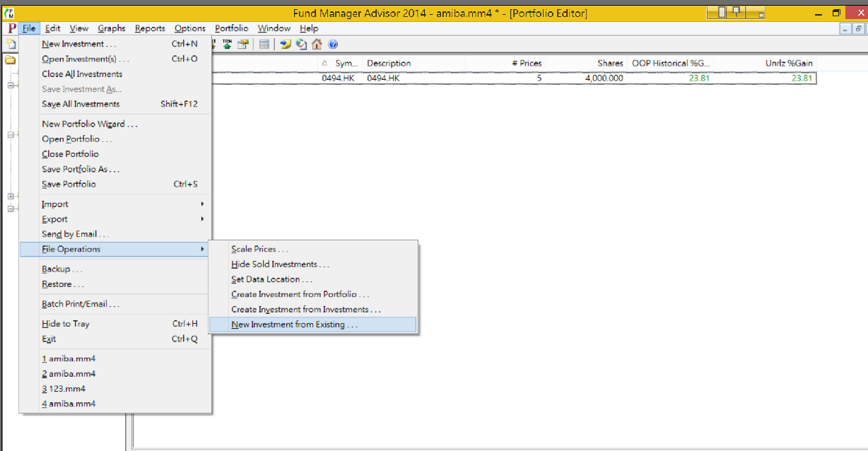Minimize the inner Portfolio Editor child window
The height and width of the screenshot is (451, 868).
click(845, 28)
